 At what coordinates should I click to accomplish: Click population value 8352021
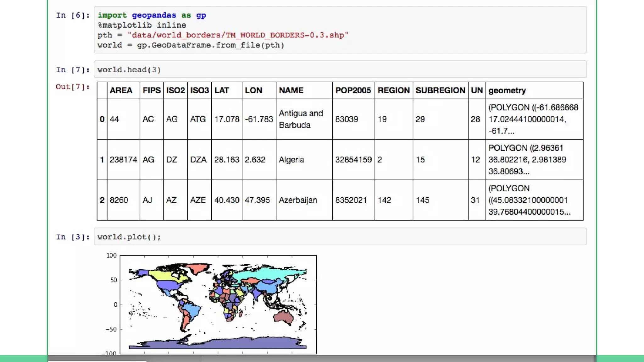tap(353, 200)
